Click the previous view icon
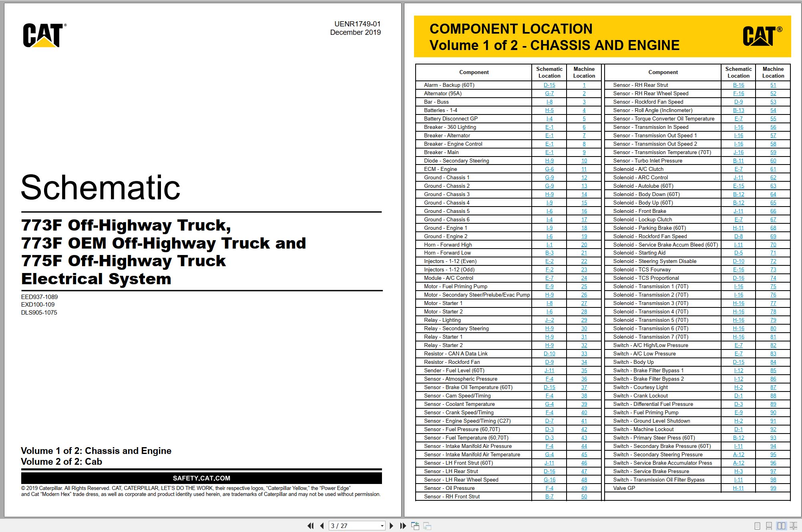Image resolution: width=802 pixels, height=532 pixels. pyautogui.click(x=415, y=526)
